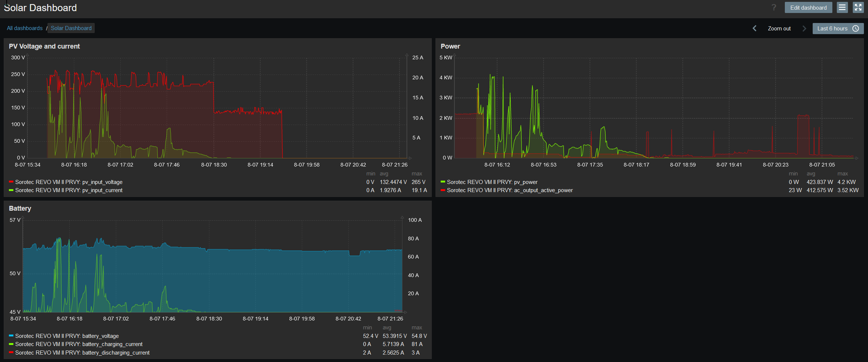Click the clock icon in time selector
The height and width of the screenshot is (362, 868).
pos(856,29)
